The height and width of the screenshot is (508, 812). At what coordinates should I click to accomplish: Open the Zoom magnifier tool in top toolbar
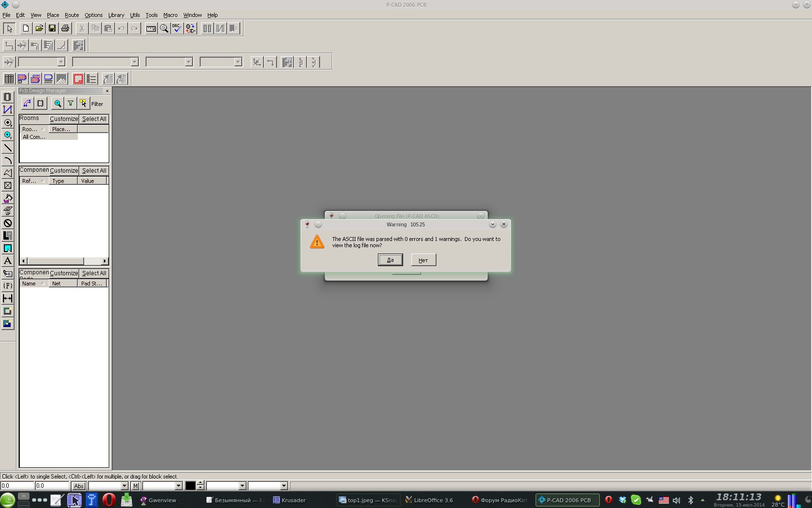click(x=164, y=29)
